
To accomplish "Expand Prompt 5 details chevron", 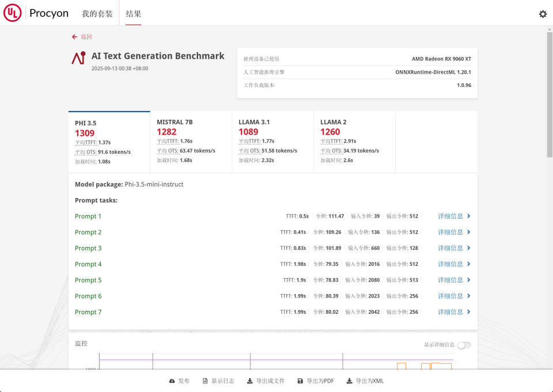I will [468, 280].
